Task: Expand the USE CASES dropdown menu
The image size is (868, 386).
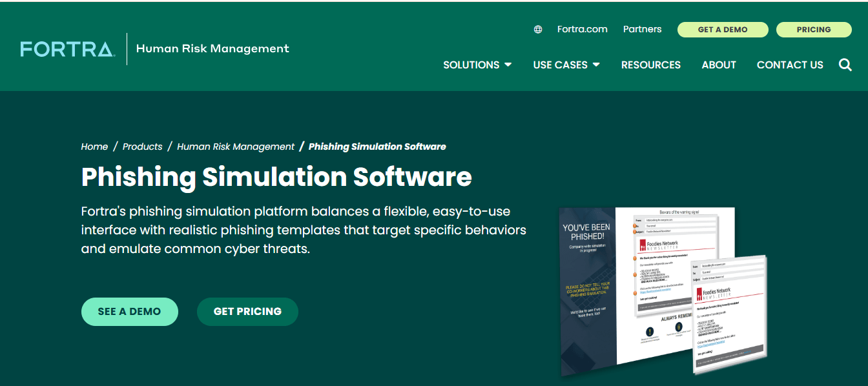Action: point(566,65)
